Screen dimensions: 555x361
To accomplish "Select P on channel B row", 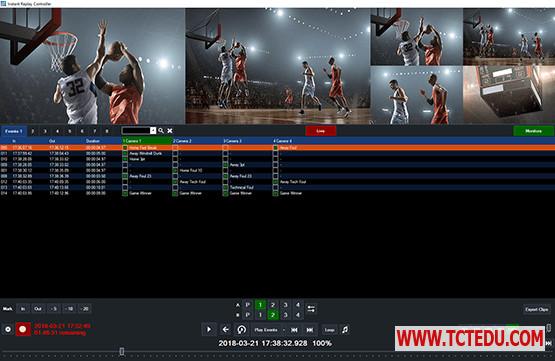I will tap(248, 315).
